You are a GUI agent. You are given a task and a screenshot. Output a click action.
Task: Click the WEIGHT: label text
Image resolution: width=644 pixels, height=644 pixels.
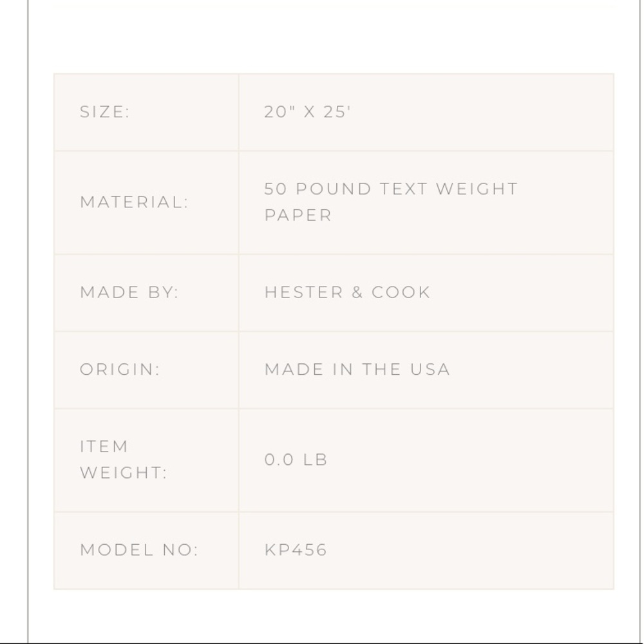tap(124, 473)
